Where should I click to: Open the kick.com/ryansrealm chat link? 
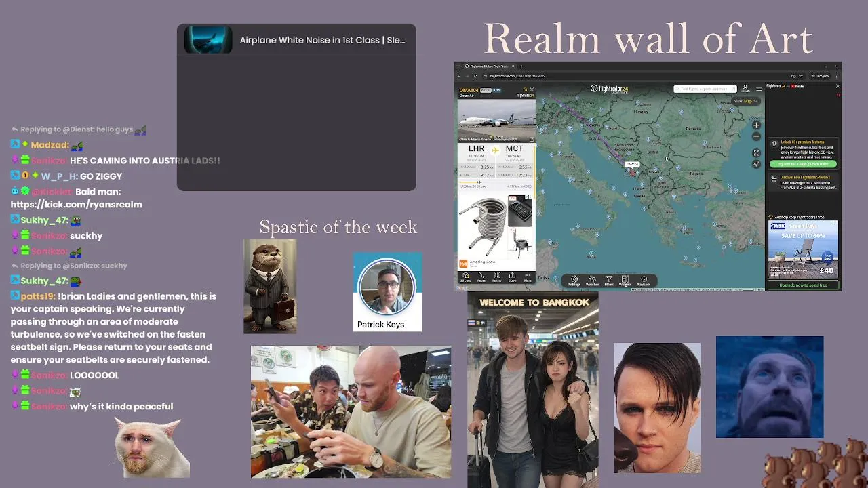(x=77, y=204)
